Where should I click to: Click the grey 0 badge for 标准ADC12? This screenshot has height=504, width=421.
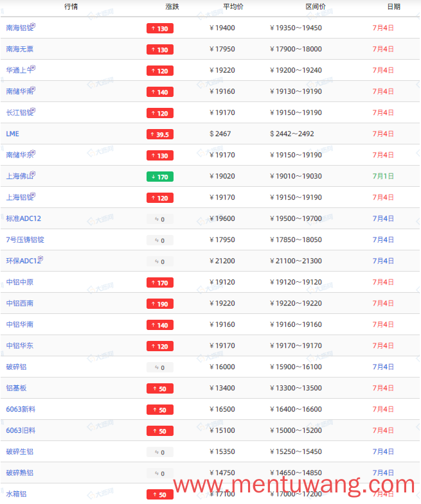(160, 219)
